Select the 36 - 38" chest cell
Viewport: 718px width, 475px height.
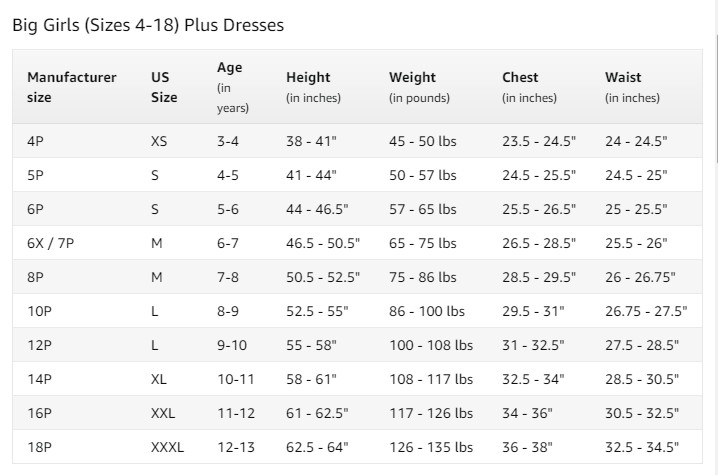tap(527, 447)
